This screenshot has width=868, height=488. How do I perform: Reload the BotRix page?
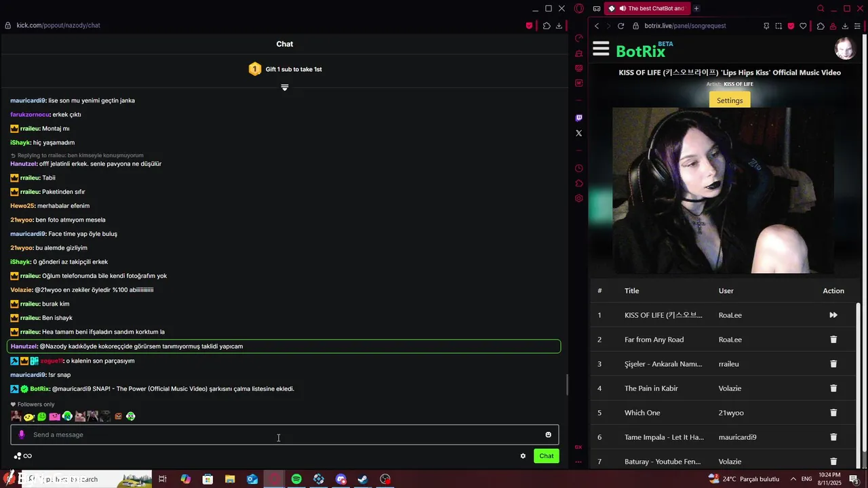[620, 26]
